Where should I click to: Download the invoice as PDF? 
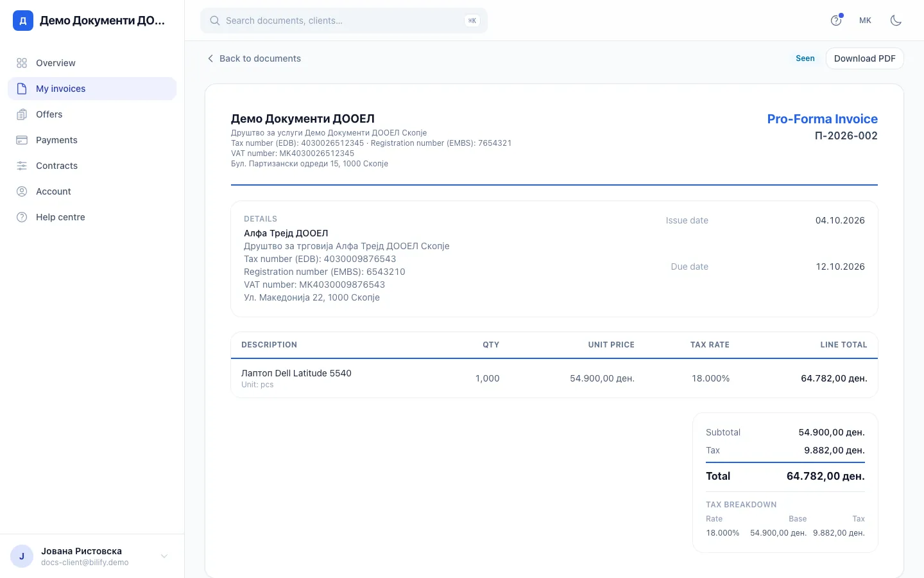tap(864, 58)
